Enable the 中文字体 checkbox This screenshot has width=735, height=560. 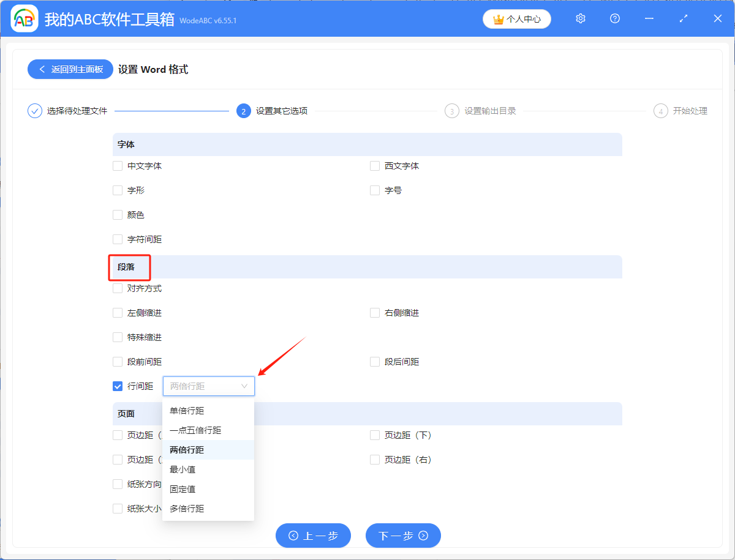click(x=117, y=165)
